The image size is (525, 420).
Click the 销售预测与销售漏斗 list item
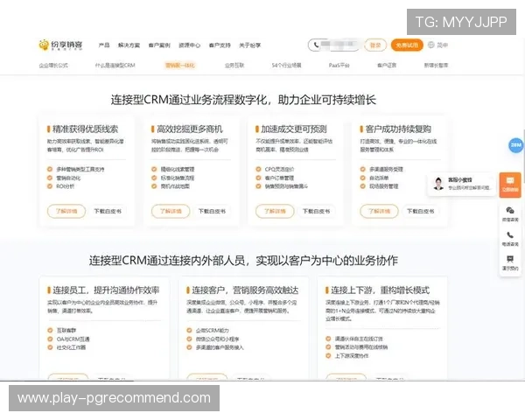point(286,186)
